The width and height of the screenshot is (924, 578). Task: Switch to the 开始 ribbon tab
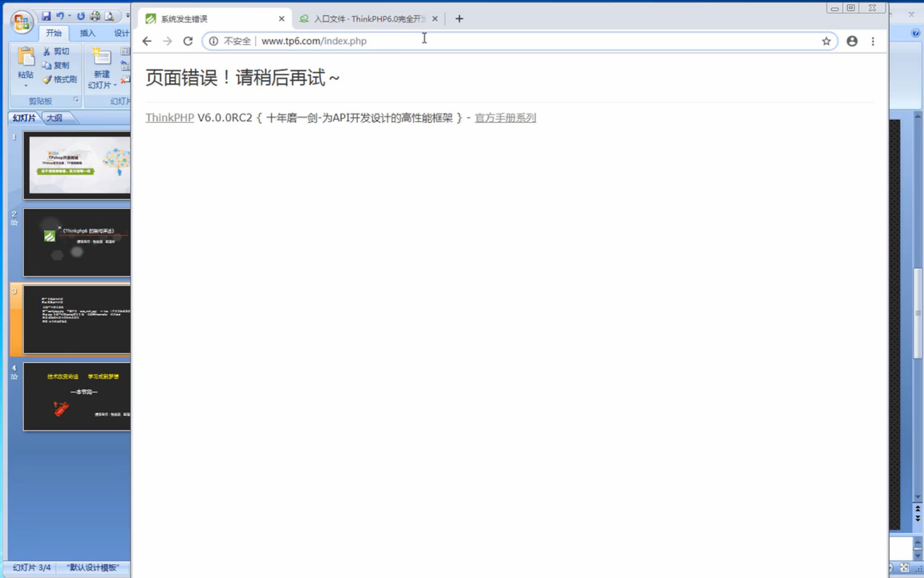[53, 33]
